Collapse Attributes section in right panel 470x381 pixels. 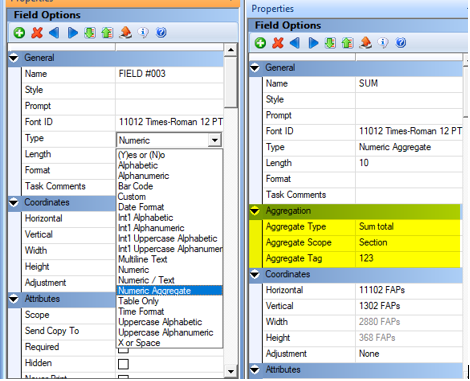[255, 370]
